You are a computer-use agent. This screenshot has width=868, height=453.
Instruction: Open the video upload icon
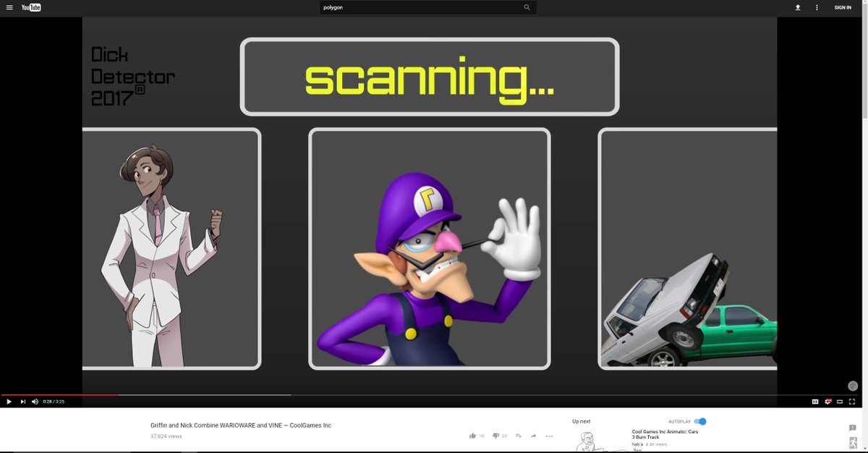[x=798, y=7]
